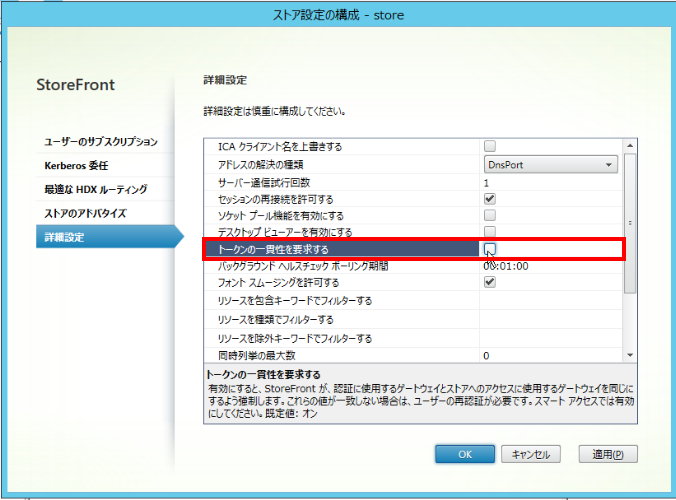This screenshot has height=500, width=676.
Task: Click the 同時列挙の最大数 value 0
Action: [x=551, y=356]
